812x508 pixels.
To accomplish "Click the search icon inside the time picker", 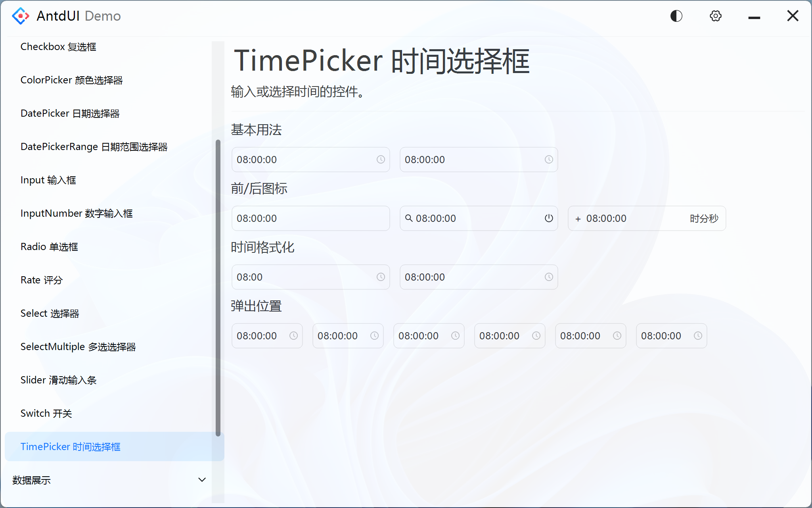I will click(409, 218).
